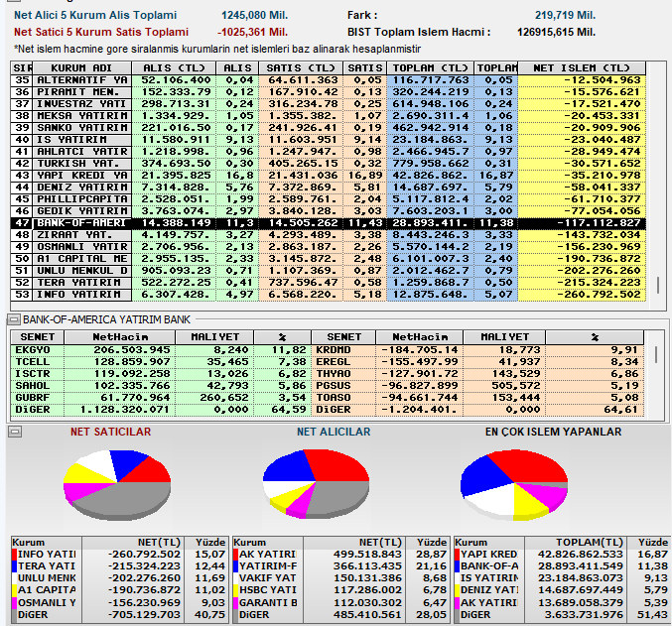The width and height of the screenshot is (672, 626).
Task: Click magenta swatch beside GARANTI B legend
Action: [x=235, y=602]
